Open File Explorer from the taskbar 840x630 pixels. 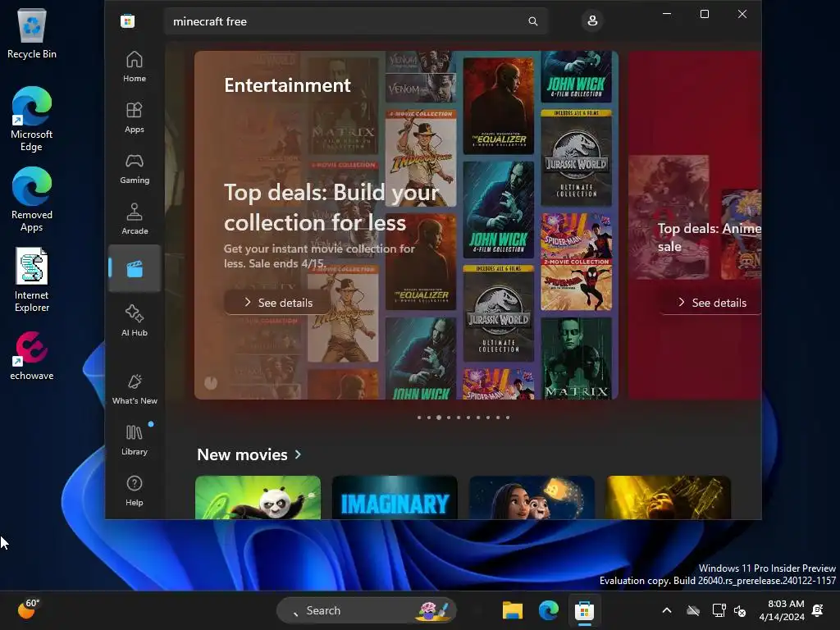512,610
